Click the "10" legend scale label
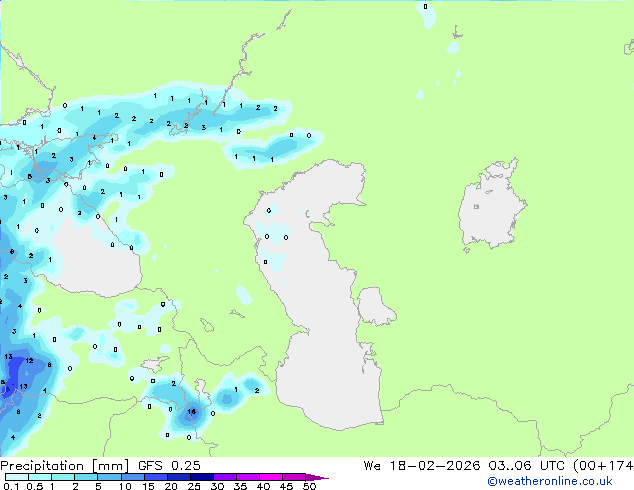Viewport: 634px width, 490px height. click(x=125, y=486)
